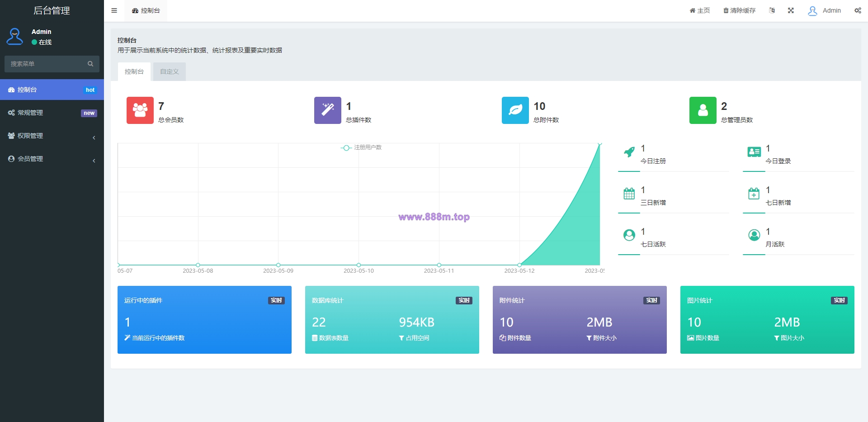Expand the 权限管理 sidebar menu

tap(52, 136)
